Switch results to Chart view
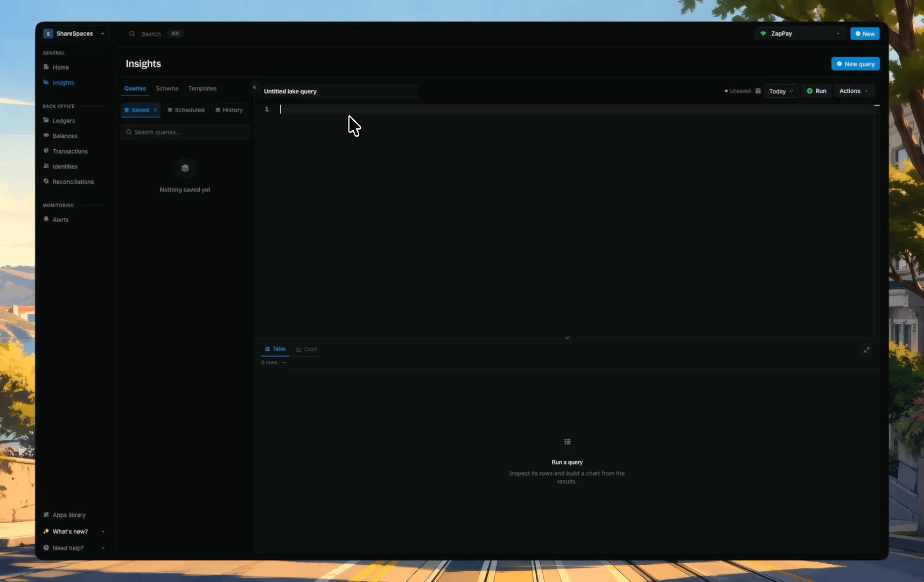 (306, 349)
